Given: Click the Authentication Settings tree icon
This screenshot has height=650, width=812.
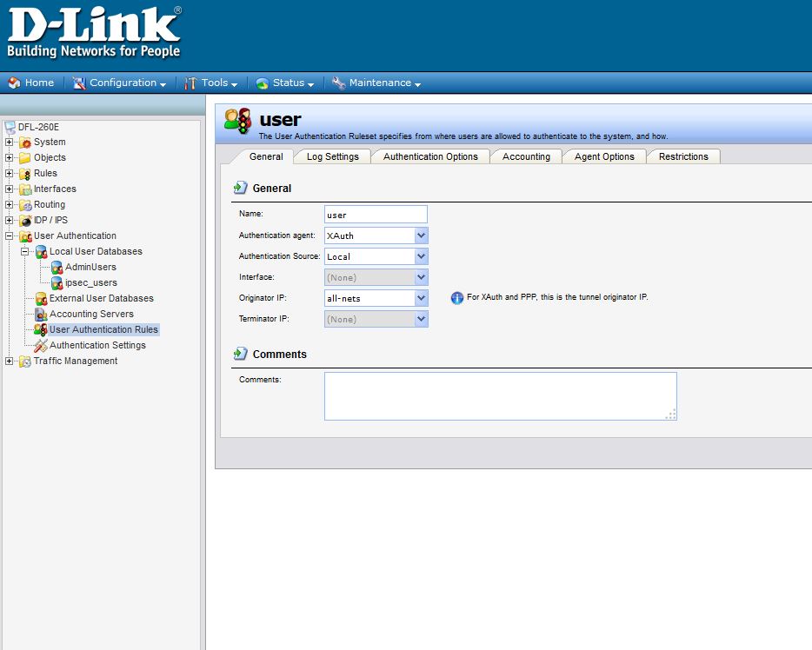Looking at the screenshot, I should tap(41, 346).
